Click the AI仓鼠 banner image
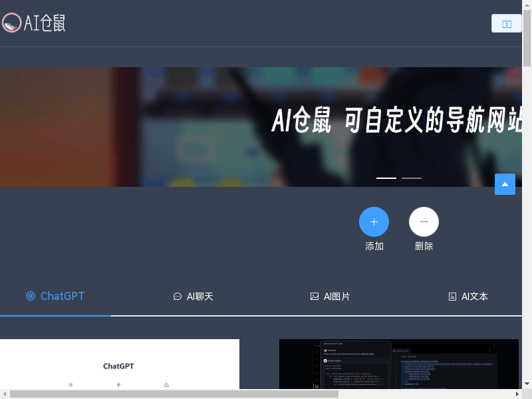Screen dimensions: 532x399 pos(261,127)
